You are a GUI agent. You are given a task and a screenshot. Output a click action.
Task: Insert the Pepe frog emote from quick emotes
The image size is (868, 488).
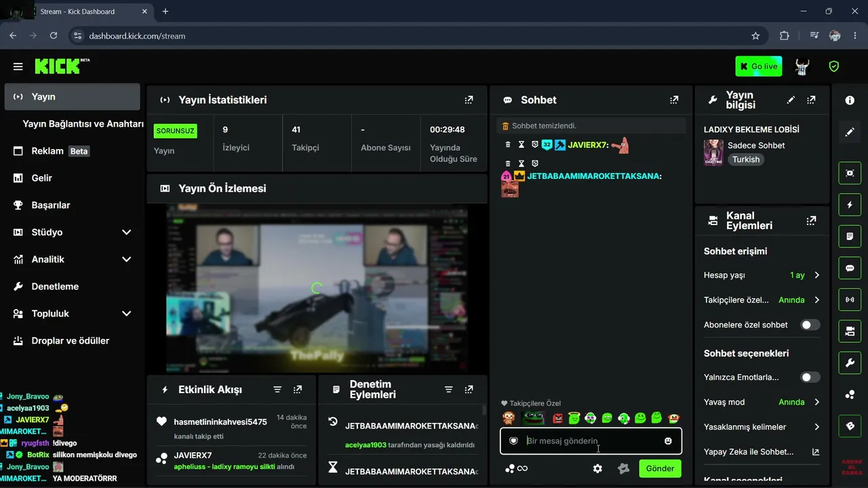pyautogui.click(x=534, y=418)
